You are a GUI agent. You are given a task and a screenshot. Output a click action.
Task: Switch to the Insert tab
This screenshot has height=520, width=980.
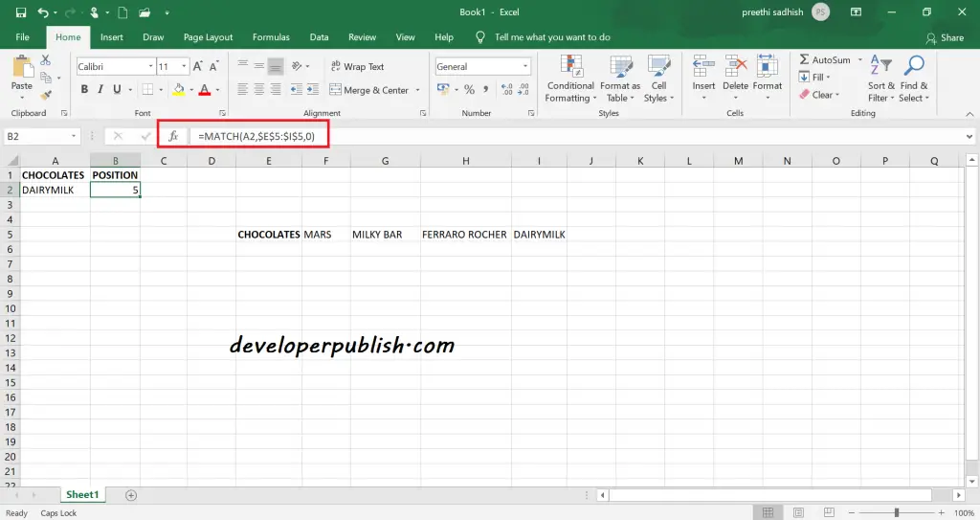tap(112, 37)
